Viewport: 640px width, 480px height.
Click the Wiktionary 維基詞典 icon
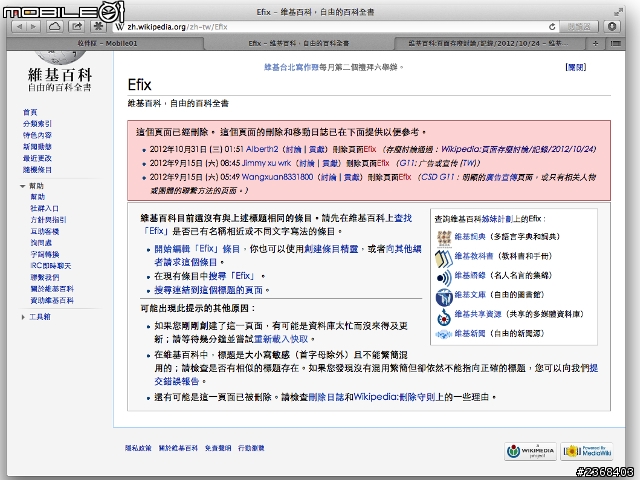(444, 238)
